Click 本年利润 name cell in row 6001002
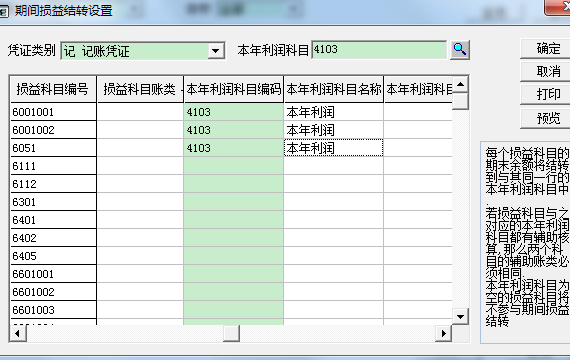 (334, 130)
